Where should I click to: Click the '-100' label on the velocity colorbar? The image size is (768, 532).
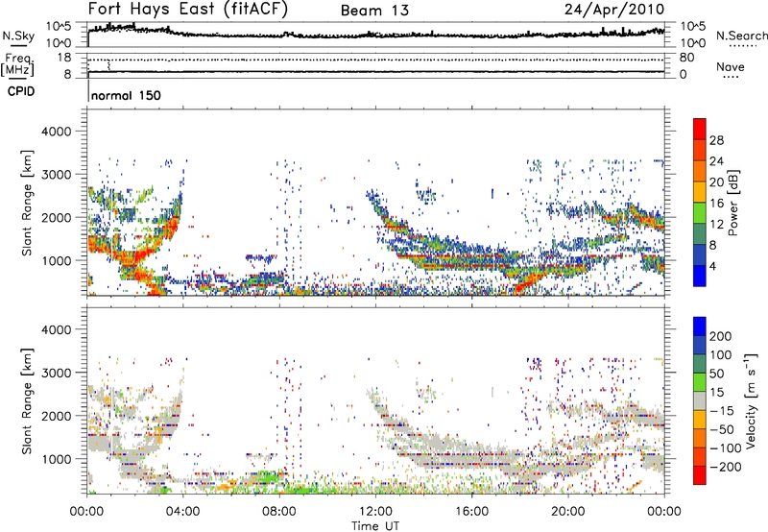pyautogui.click(x=726, y=448)
